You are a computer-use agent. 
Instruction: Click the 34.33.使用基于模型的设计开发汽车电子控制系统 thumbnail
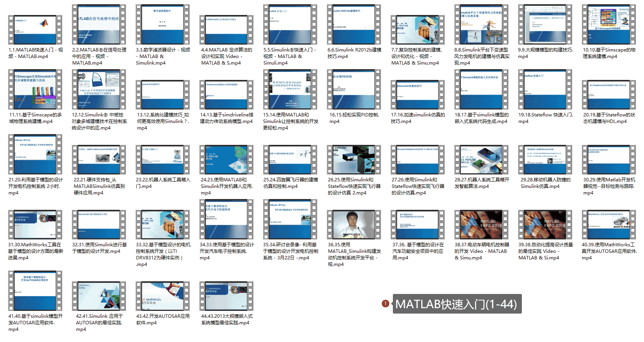(226, 219)
